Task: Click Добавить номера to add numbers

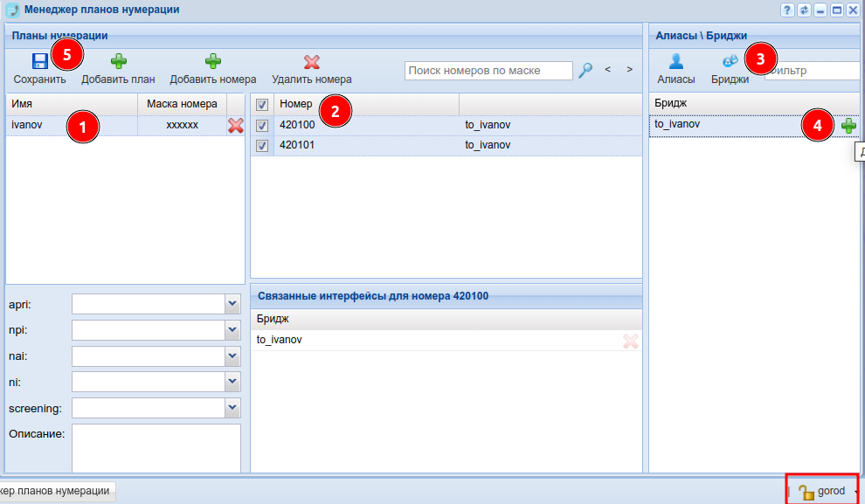Action: point(213,69)
